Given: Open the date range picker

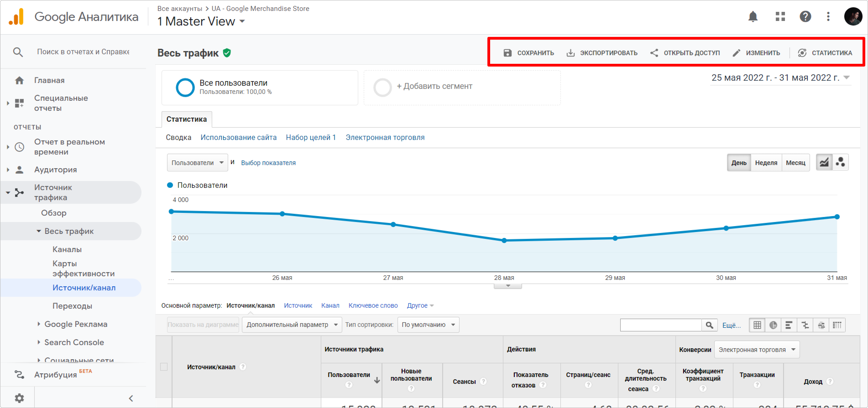Looking at the screenshot, I should tap(780, 78).
